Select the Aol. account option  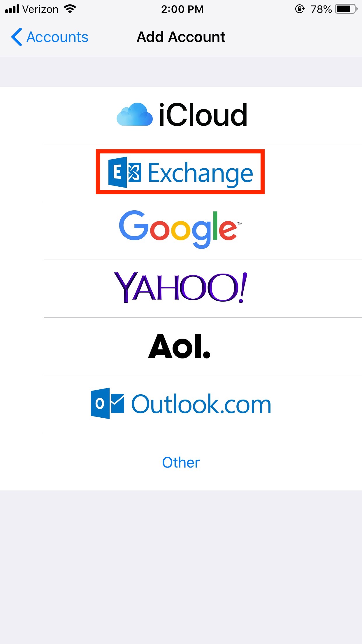click(181, 346)
